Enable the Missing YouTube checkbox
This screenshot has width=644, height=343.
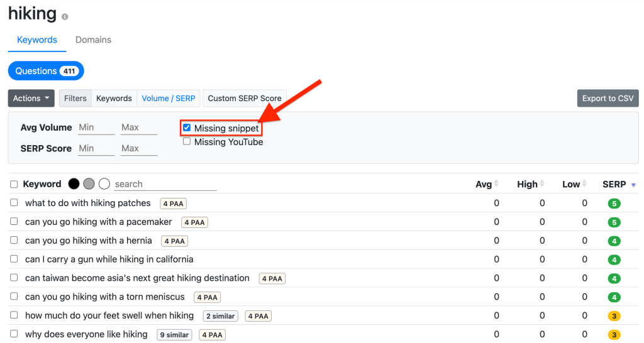point(187,141)
